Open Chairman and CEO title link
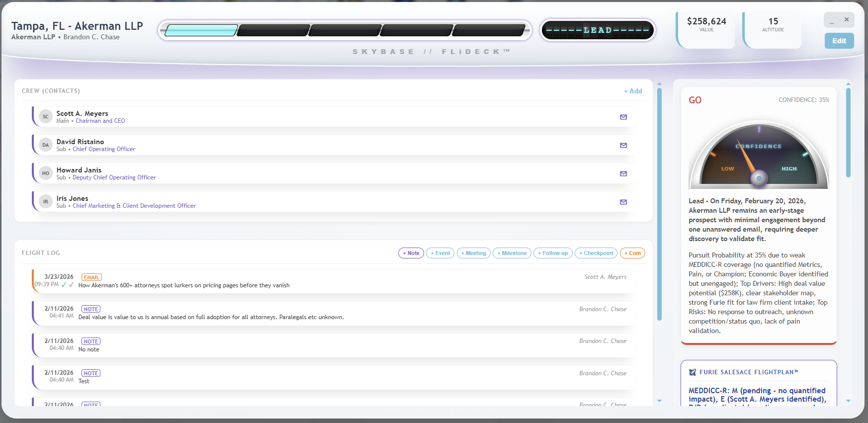This screenshot has height=423, width=868. 100,121
